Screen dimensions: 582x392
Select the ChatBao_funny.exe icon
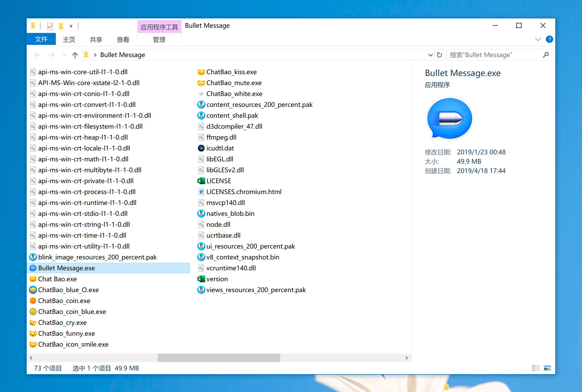pyautogui.click(x=33, y=333)
